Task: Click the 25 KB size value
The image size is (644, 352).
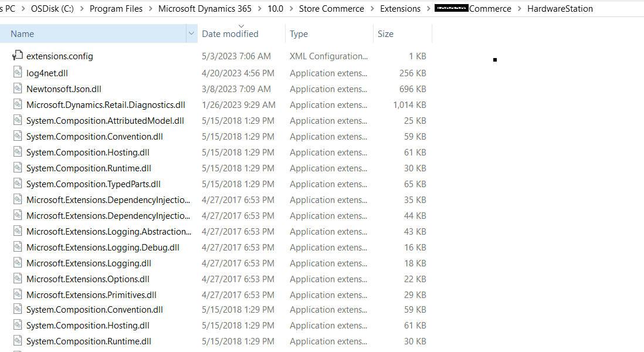Action: coord(415,121)
